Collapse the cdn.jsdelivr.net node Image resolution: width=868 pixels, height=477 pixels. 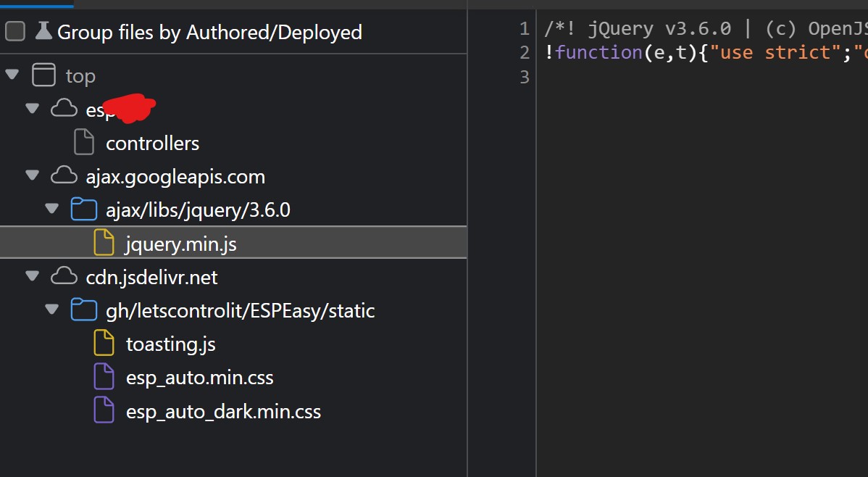32,275
